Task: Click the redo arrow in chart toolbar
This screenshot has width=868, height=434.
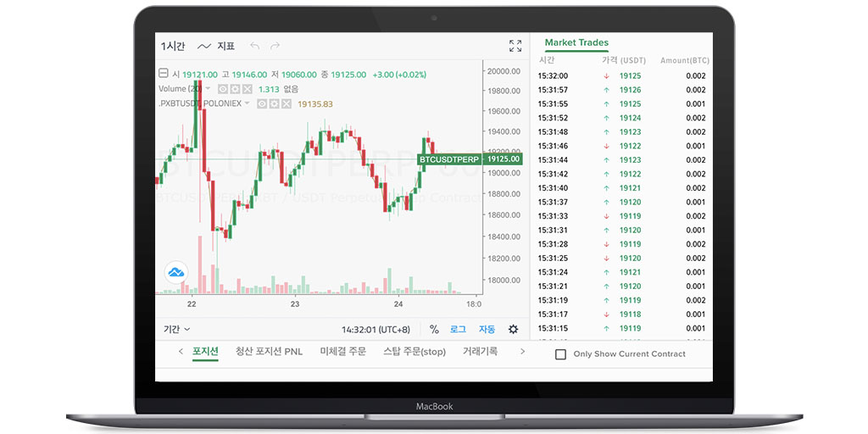Action: click(x=275, y=46)
